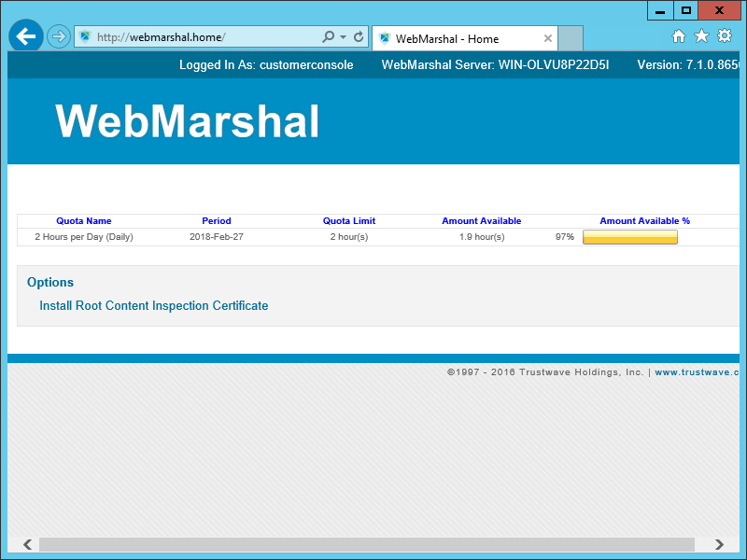Click the browser Forward arrow button
The width and height of the screenshot is (747, 560).
pyautogui.click(x=59, y=37)
